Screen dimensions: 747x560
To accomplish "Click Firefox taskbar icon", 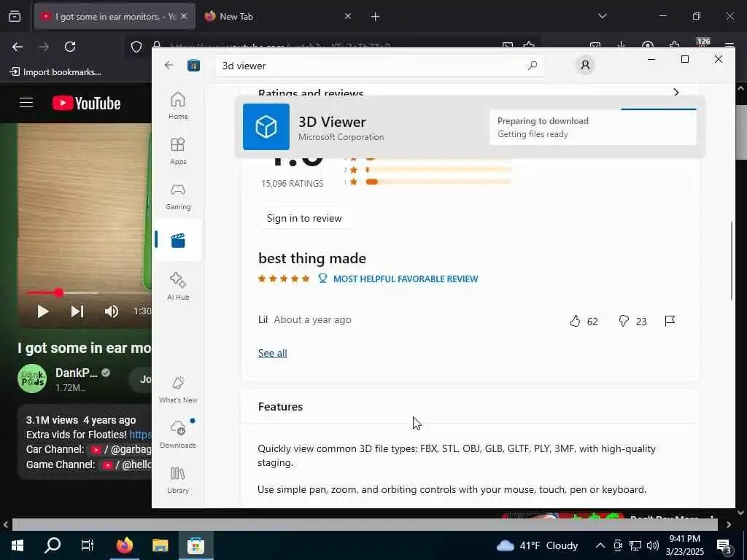I will pos(125,545).
